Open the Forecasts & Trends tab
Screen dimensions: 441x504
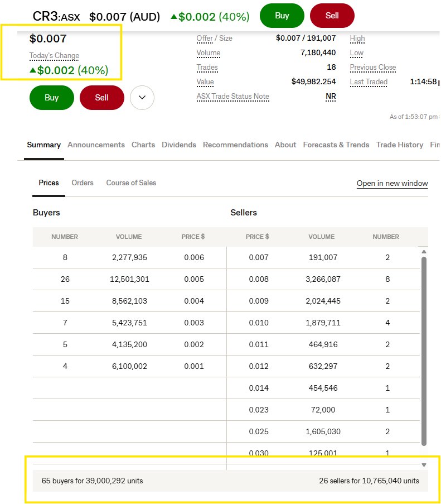[336, 145]
